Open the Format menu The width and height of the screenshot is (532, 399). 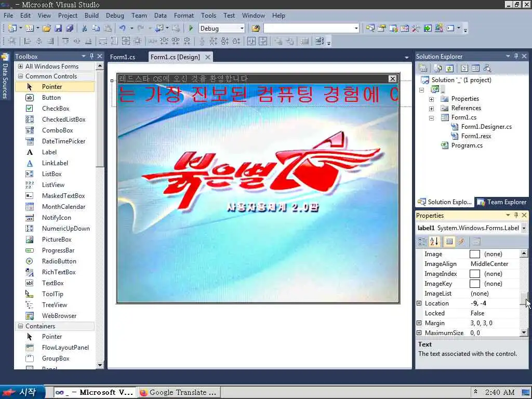(184, 16)
